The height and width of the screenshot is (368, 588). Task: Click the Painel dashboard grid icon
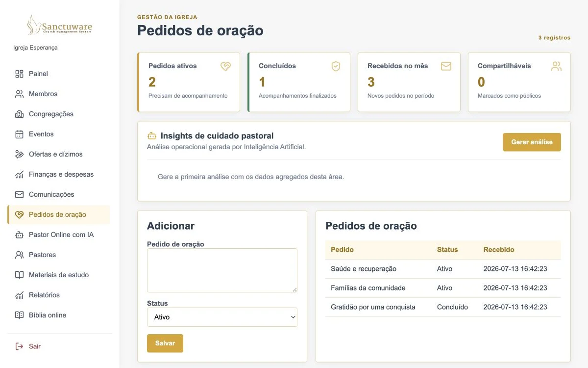[19, 74]
